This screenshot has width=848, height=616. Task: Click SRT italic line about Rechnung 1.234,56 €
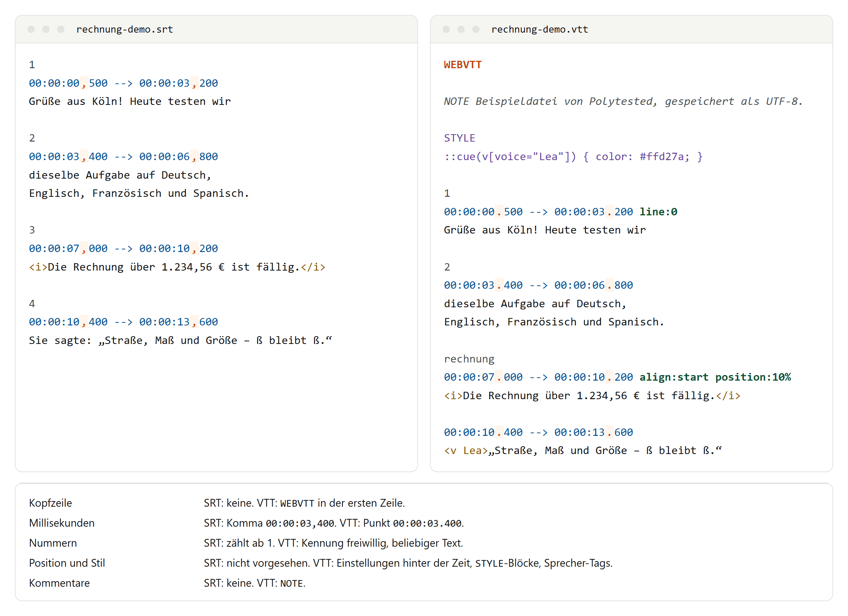tap(177, 267)
